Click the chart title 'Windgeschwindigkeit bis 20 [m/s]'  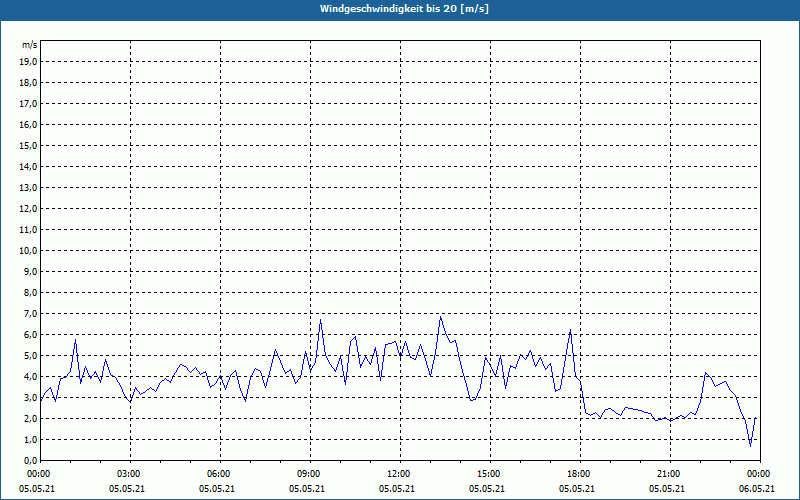point(404,9)
